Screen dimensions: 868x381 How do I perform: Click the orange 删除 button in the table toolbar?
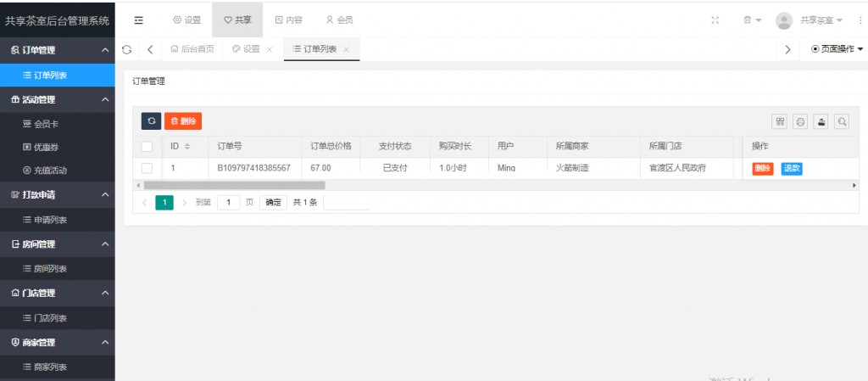[x=183, y=120]
